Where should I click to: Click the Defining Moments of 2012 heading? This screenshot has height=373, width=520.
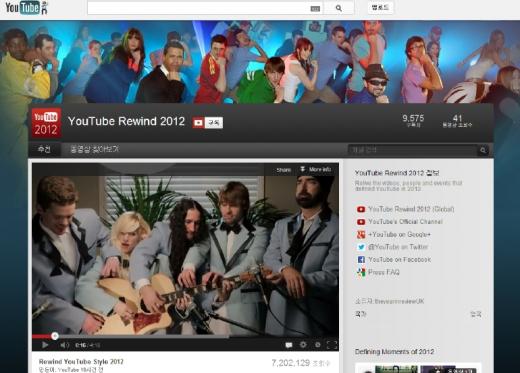point(394,351)
